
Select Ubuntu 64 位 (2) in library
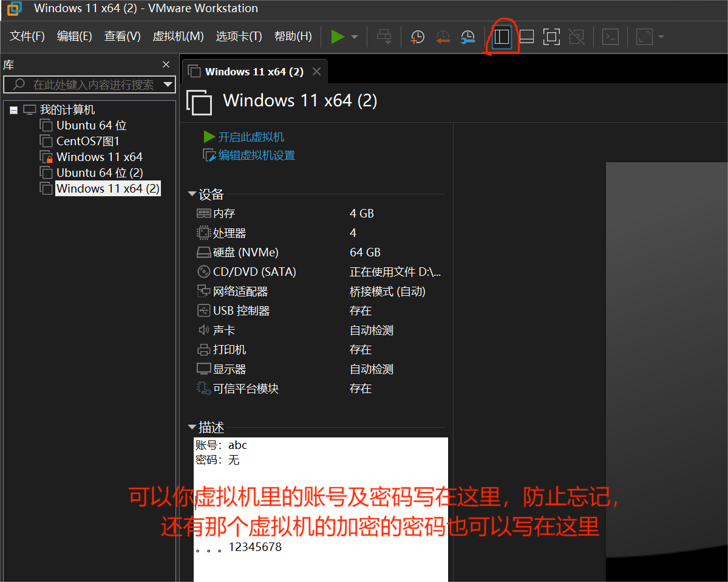coord(100,173)
